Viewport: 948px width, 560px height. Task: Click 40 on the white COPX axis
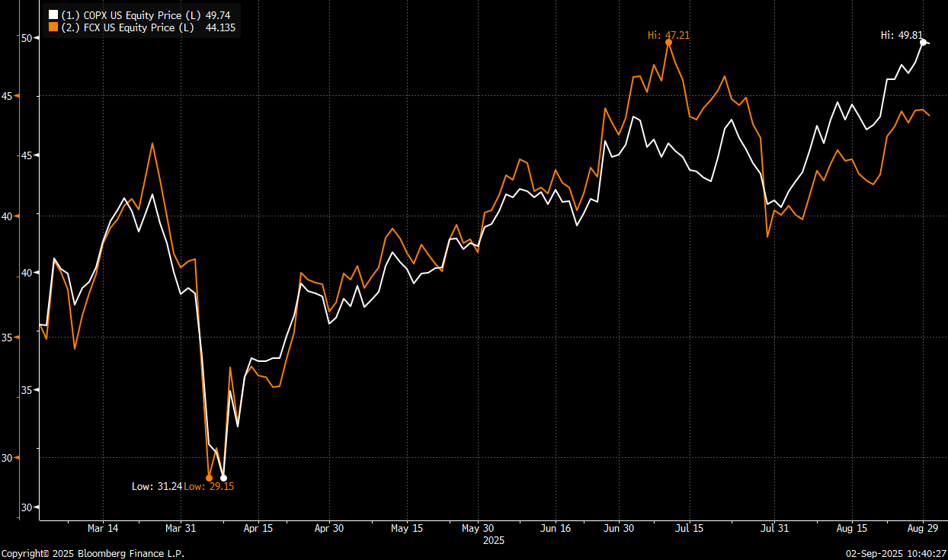click(26, 273)
